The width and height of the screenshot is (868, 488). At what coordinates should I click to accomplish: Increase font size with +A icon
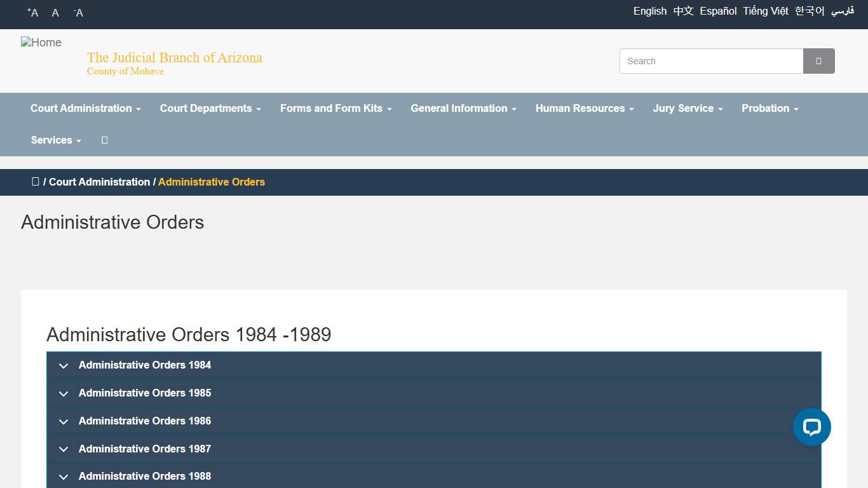[x=33, y=13]
